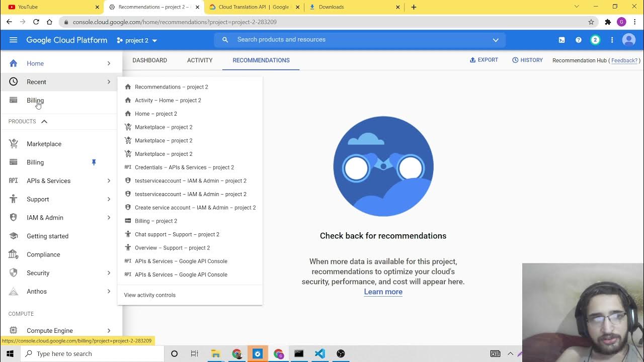Collapse the PRODUCTS section chevron
The width and height of the screenshot is (644, 362).
[44, 121]
